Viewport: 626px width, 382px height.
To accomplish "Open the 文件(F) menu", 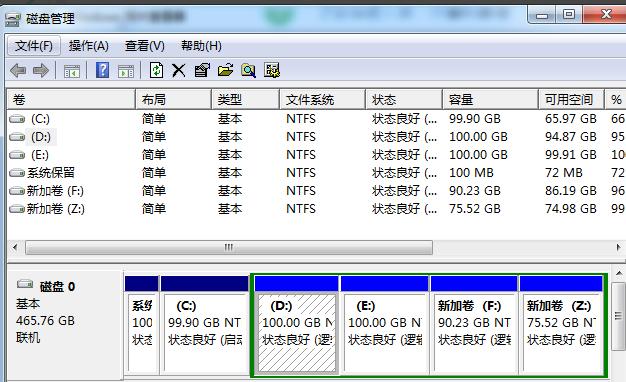I will 34,46.
